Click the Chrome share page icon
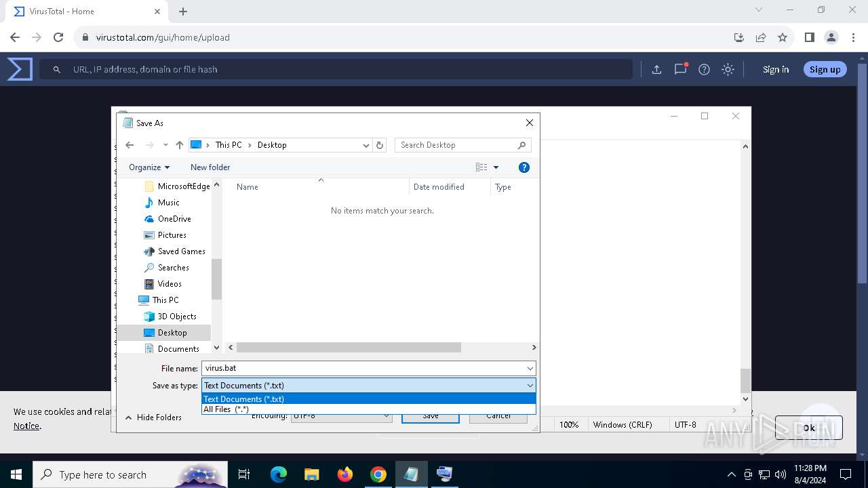This screenshot has width=868, height=488. click(x=761, y=37)
